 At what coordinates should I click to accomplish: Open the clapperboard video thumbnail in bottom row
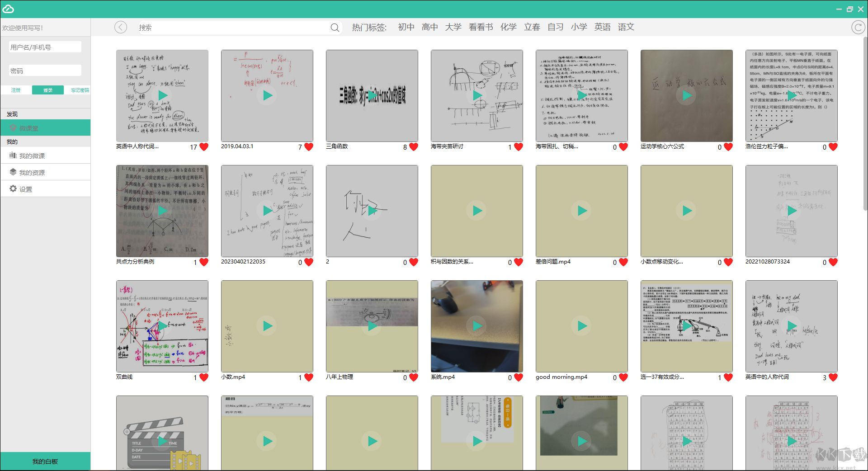click(x=162, y=433)
